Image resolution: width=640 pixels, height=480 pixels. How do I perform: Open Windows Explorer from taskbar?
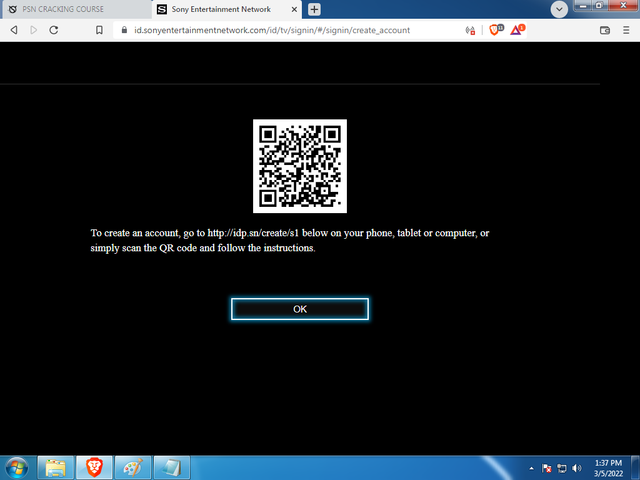tap(56, 468)
